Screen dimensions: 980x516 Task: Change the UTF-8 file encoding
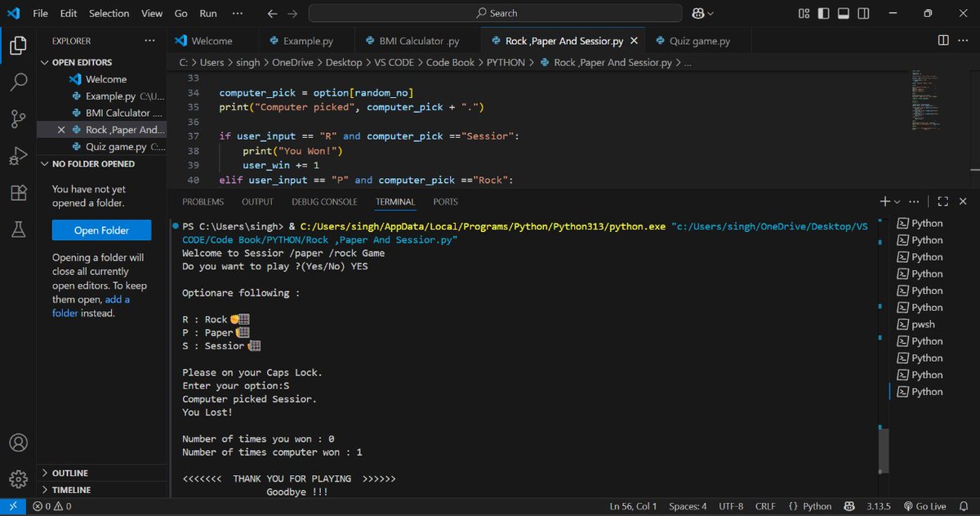(731, 506)
